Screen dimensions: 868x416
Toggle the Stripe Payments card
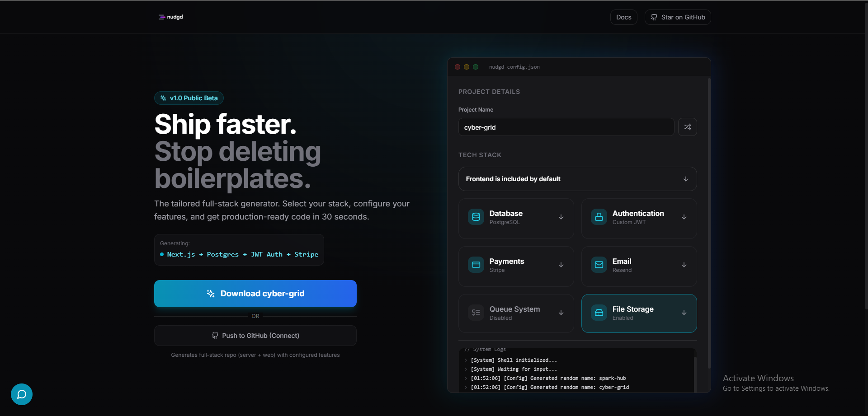pyautogui.click(x=516, y=266)
